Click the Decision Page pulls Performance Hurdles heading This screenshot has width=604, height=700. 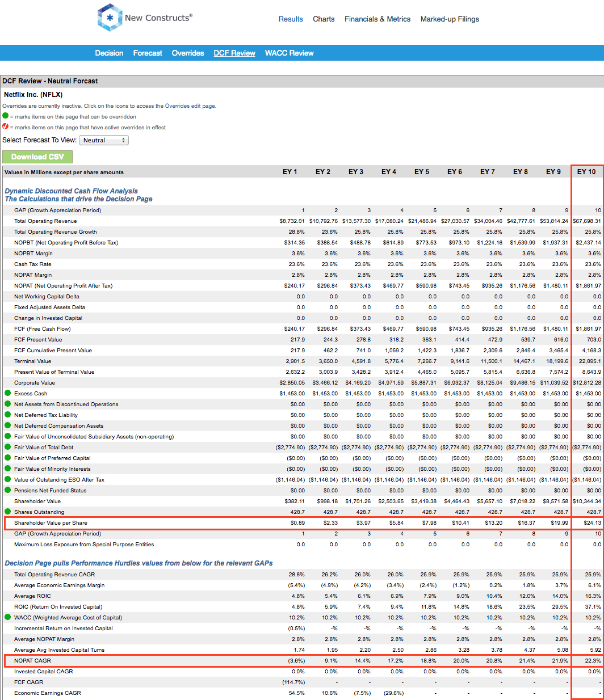tap(139, 563)
